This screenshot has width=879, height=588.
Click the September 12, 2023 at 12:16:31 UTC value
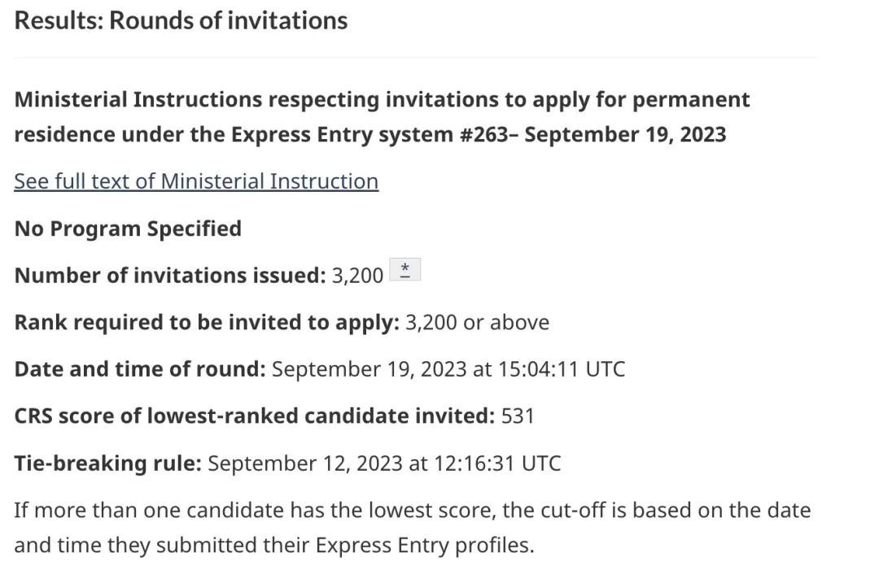tap(384, 464)
